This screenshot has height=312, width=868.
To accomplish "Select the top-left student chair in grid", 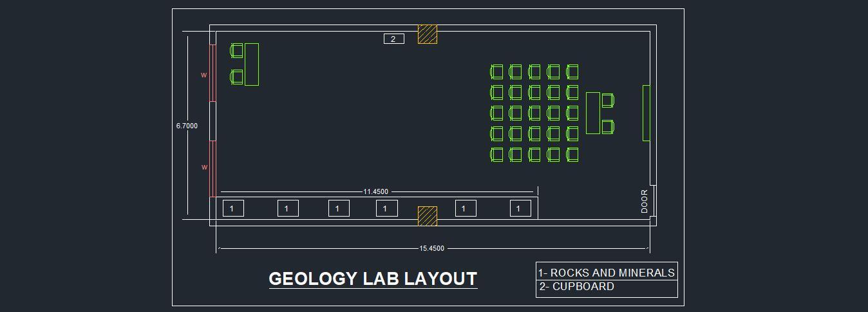I will pyautogui.click(x=496, y=72).
